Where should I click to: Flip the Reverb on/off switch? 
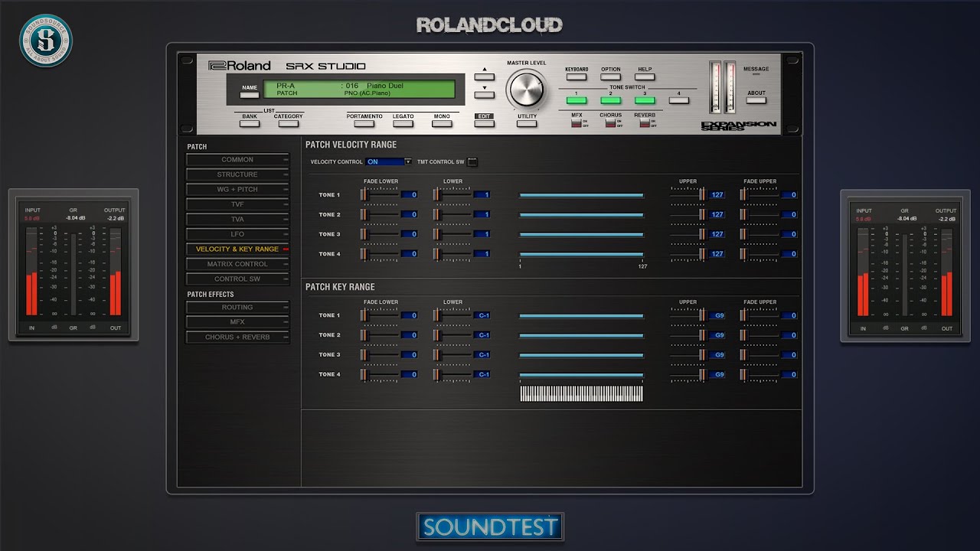click(644, 123)
